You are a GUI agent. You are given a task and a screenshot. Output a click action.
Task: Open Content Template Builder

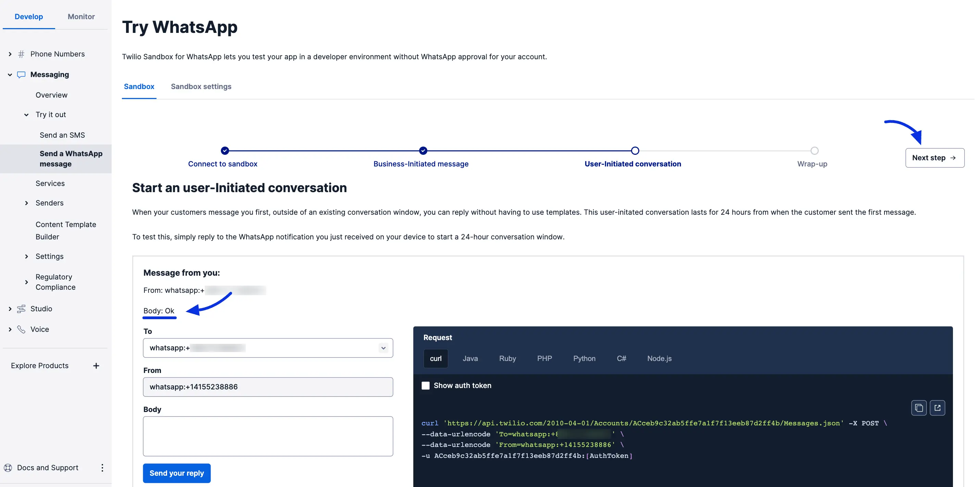click(x=66, y=230)
